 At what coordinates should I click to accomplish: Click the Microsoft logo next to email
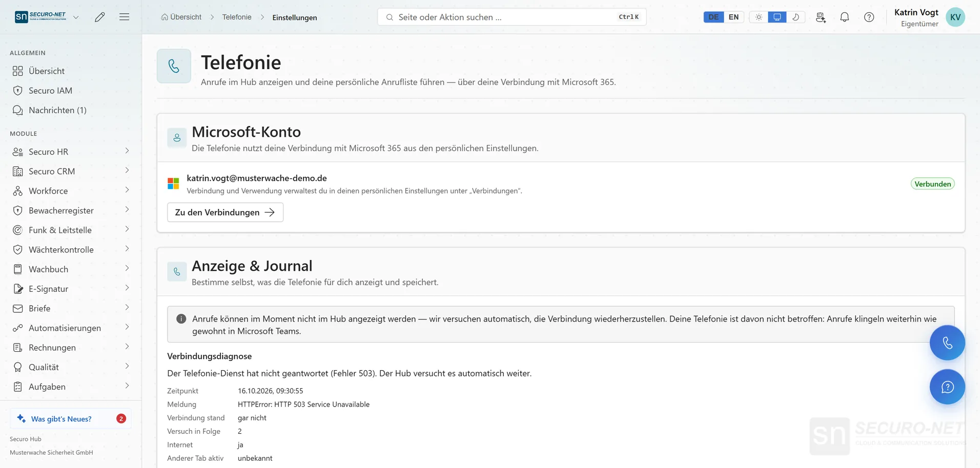click(x=173, y=183)
